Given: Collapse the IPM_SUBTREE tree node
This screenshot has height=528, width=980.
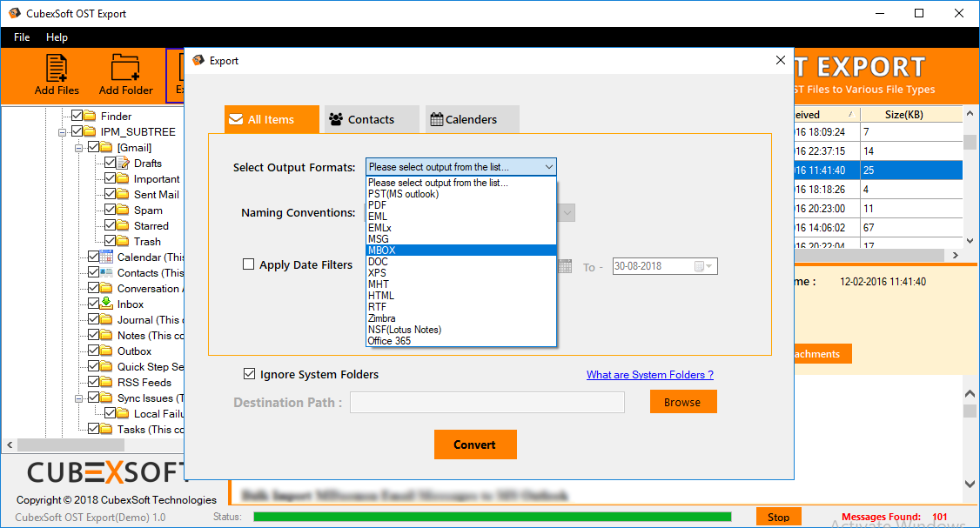Looking at the screenshot, I should (x=62, y=132).
